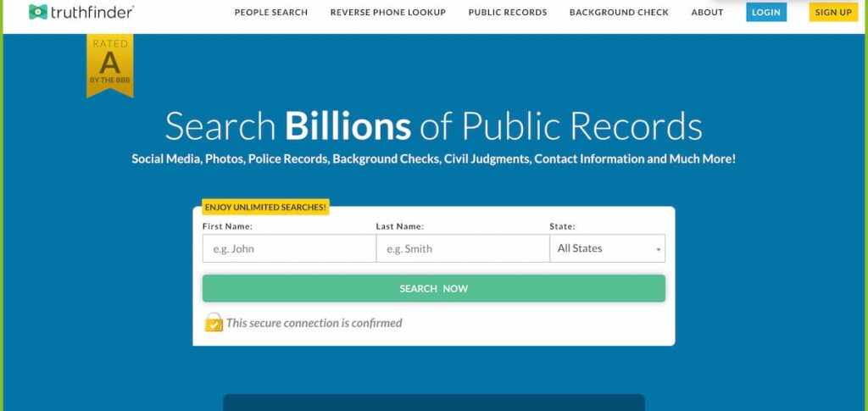Viewport: 868px width, 411px height.
Task: Click the truthfinder logo icon
Action: click(38, 12)
